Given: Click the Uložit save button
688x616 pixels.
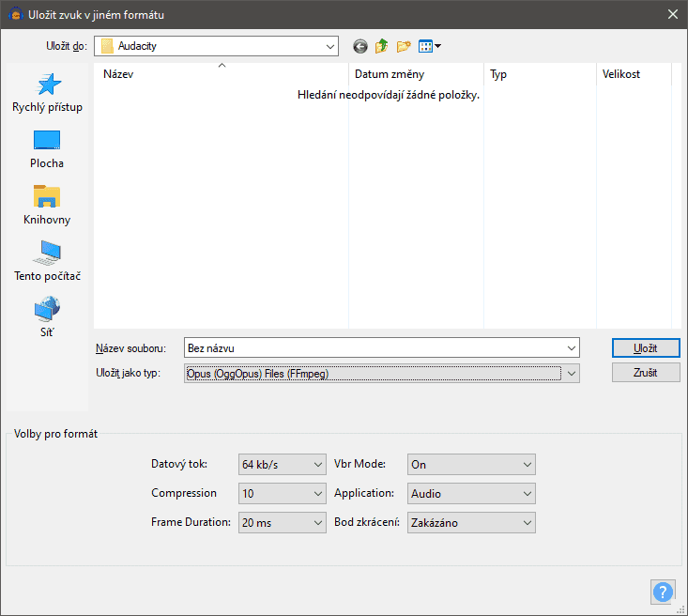Looking at the screenshot, I should point(646,348).
